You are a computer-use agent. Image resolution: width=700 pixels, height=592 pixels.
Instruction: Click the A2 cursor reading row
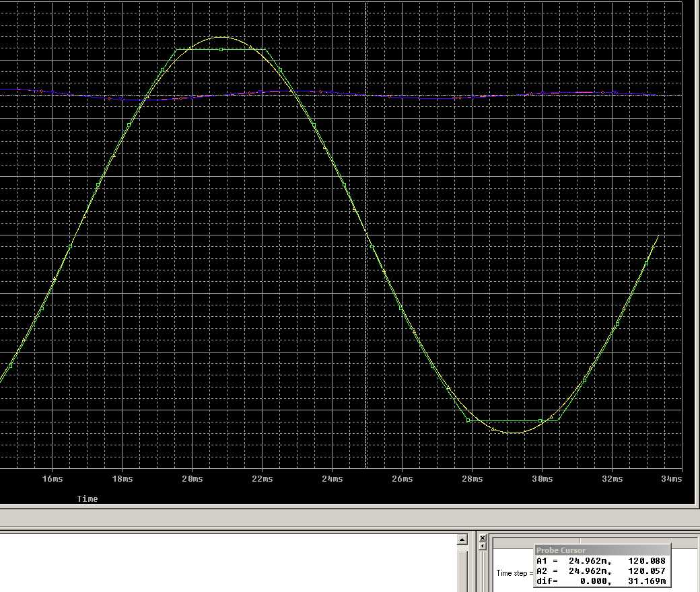[x=601, y=570]
